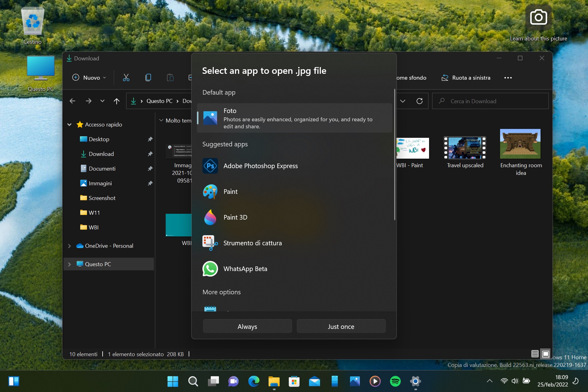Open taskbar Search

coord(193,381)
